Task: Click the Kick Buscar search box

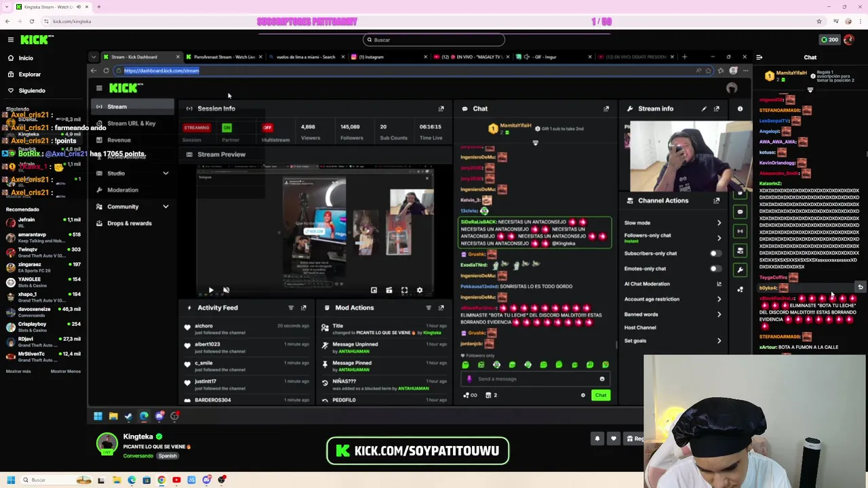Action: coord(434,40)
